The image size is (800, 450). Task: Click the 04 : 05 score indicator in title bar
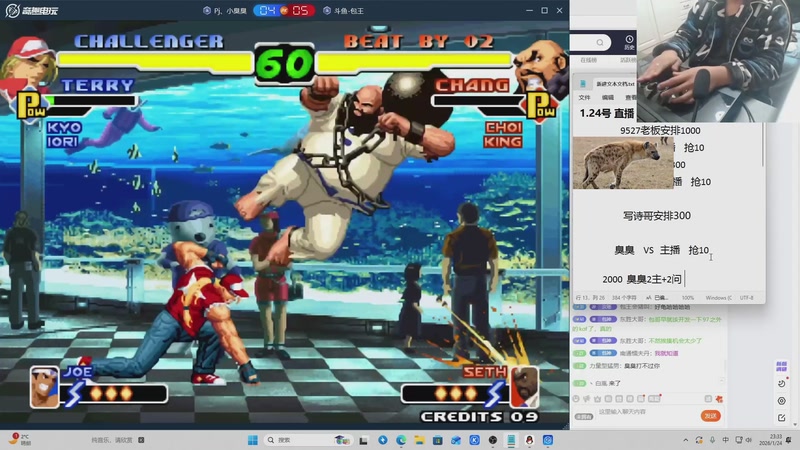click(x=284, y=10)
